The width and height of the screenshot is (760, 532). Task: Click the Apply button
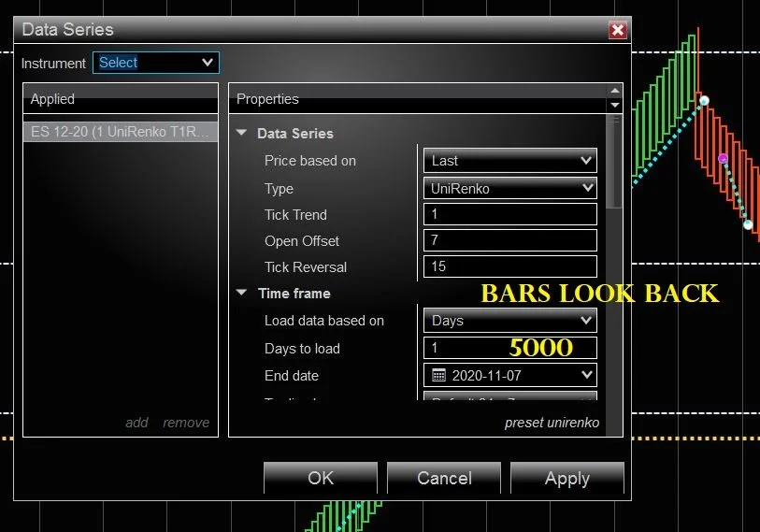567,478
